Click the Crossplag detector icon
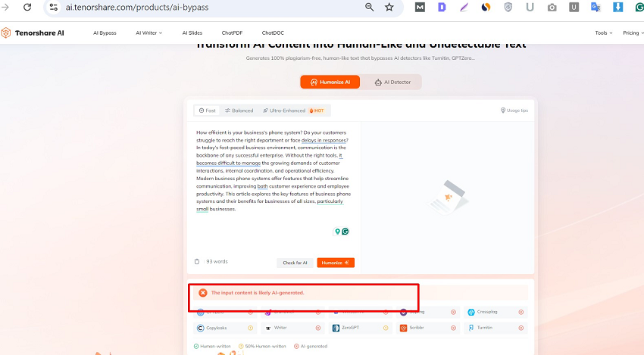 point(471,312)
